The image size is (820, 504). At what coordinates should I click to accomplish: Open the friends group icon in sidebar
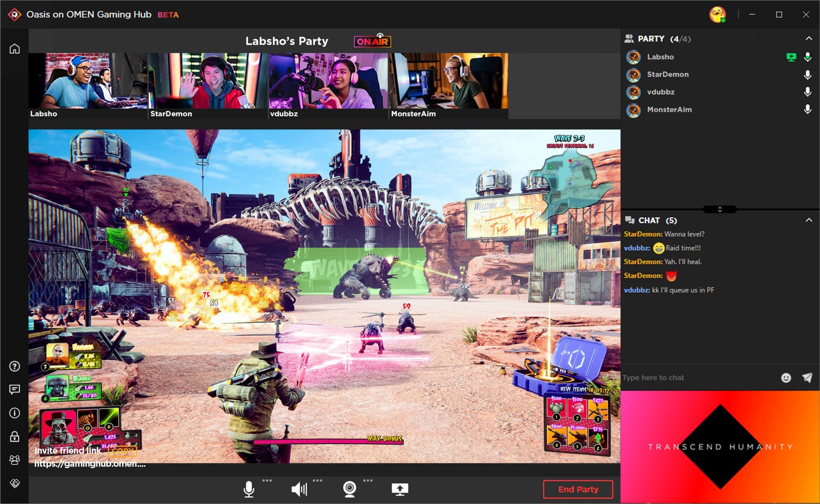15,460
